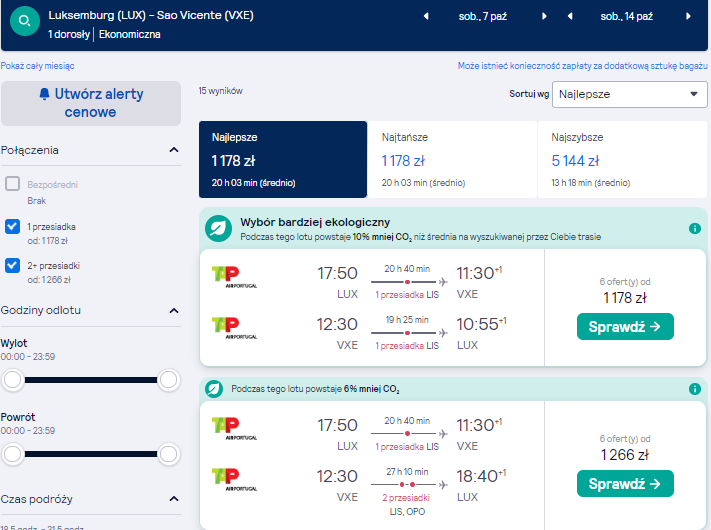Open the Sortuj wg Najlepsze dropdown
The height and width of the screenshot is (530, 711).
point(629,94)
